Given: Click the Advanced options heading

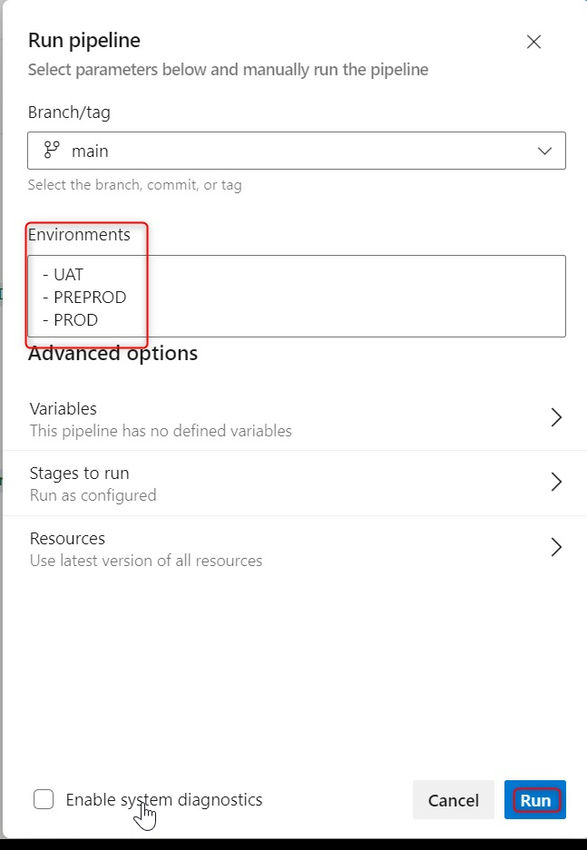Looking at the screenshot, I should tap(113, 353).
